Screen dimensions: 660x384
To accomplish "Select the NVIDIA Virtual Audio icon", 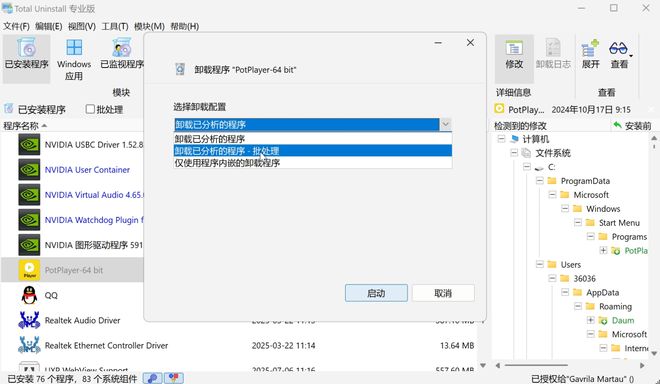I will coord(29,195).
